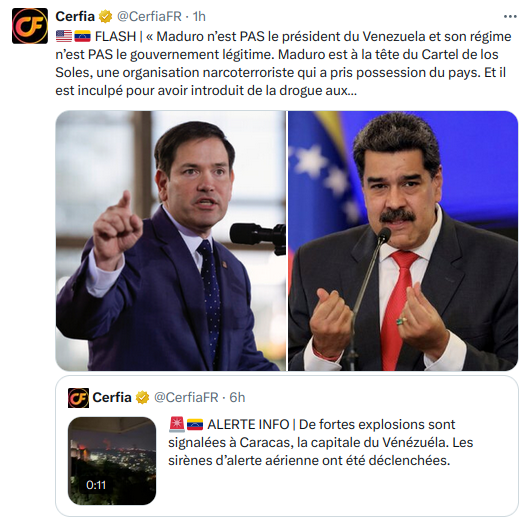Click the 0:11 duration label on video

96,485
